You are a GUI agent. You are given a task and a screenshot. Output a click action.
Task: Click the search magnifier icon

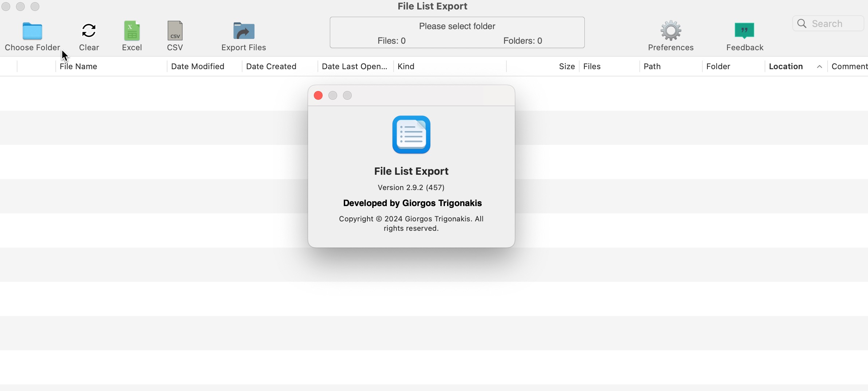(802, 24)
